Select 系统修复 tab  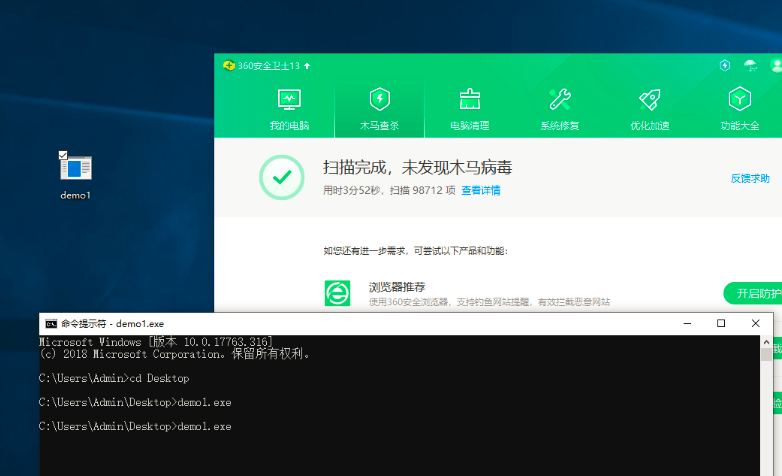pos(560,110)
